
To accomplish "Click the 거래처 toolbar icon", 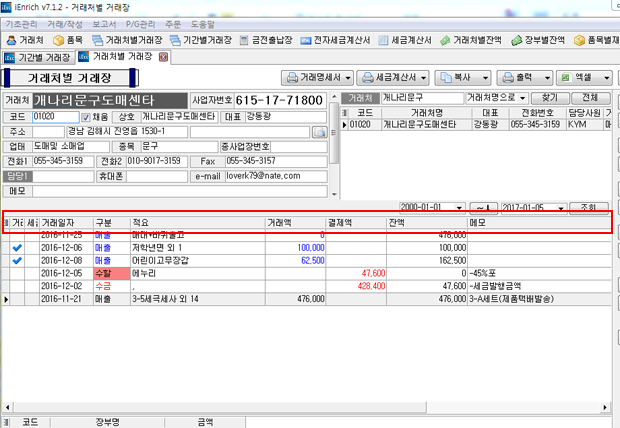I will [26, 40].
